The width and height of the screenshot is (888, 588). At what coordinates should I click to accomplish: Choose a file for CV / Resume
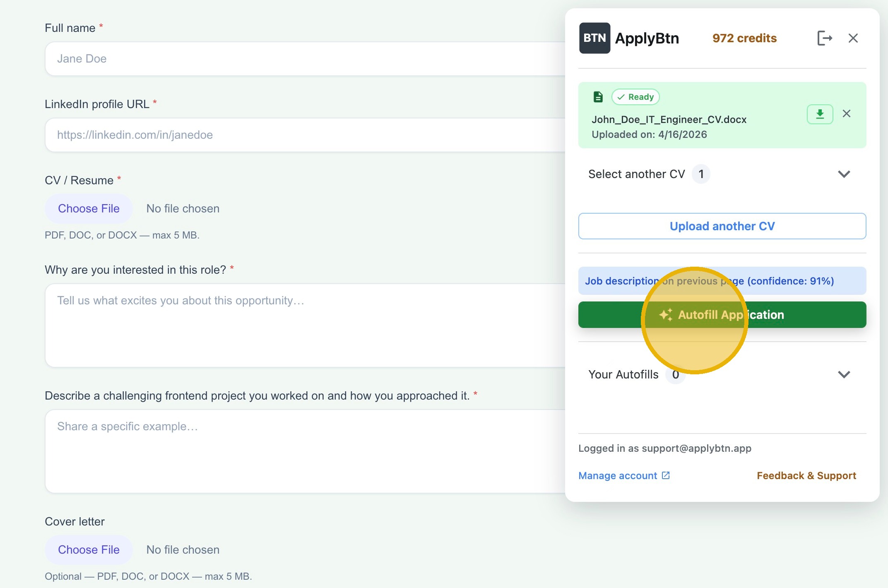coord(88,208)
